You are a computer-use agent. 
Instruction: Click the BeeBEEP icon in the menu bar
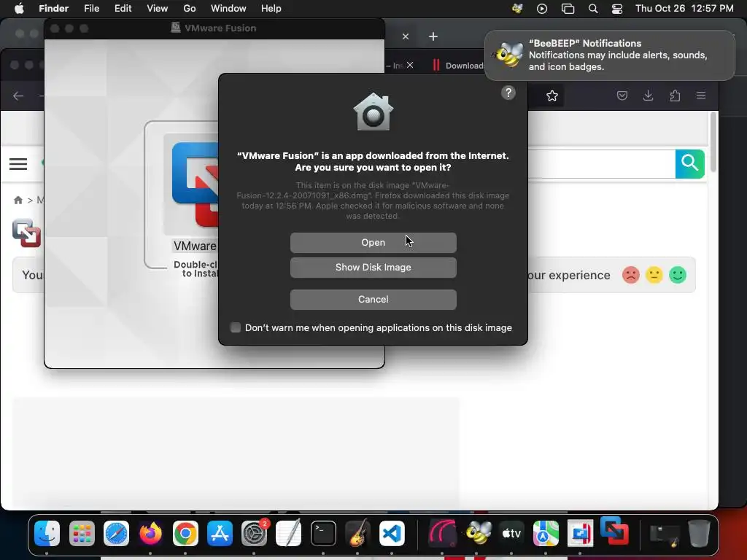pyautogui.click(x=517, y=9)
